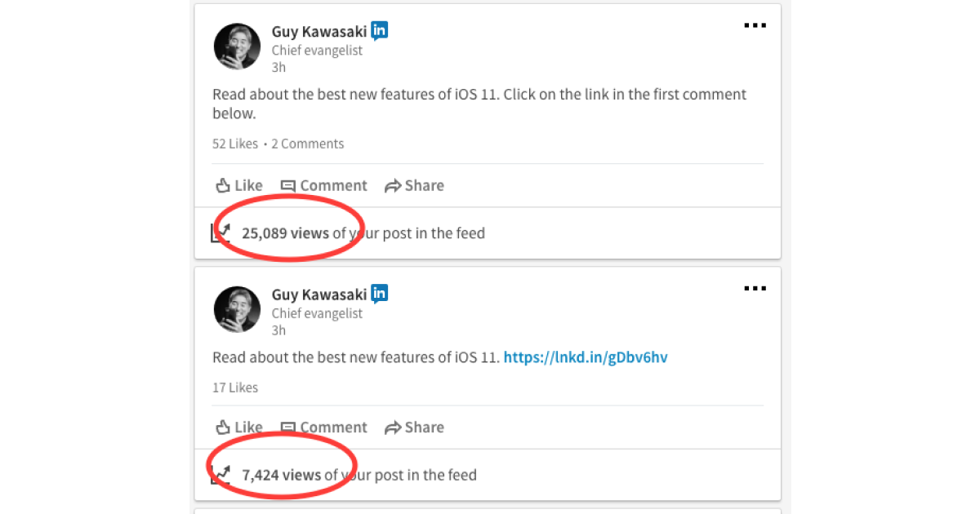Share the first Guy Kawasaki post
The image size is (980, 514).
414,186
